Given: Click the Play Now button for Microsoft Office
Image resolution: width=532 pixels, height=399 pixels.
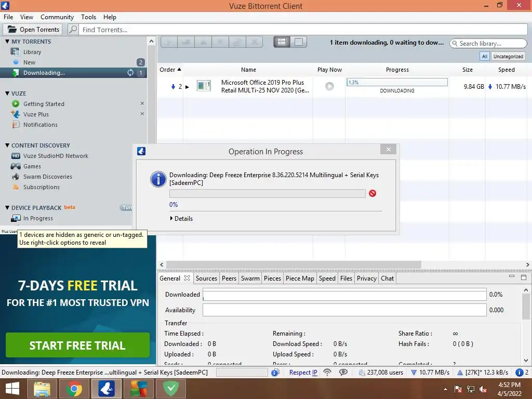Looking at the screenshot, I should coord(329,87).
